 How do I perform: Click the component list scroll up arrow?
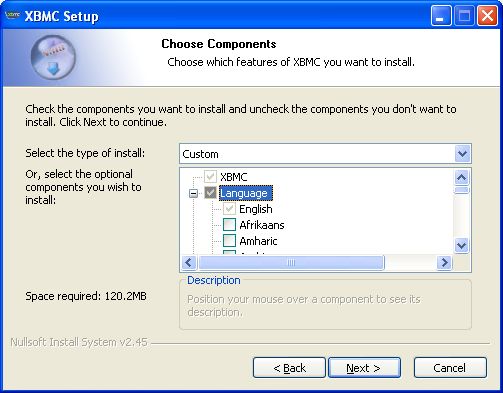(462, 177)
